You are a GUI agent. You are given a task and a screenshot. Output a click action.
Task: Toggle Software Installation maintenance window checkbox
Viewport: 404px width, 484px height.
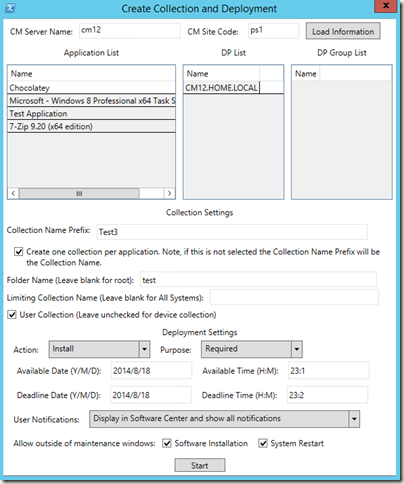[167, 443]
